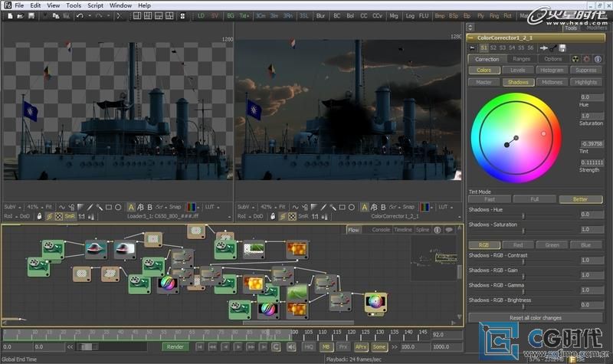The image size is (613, 364).
Task: Click the chat bubble icon in flow tabs
Action: [x=449, y=230]
